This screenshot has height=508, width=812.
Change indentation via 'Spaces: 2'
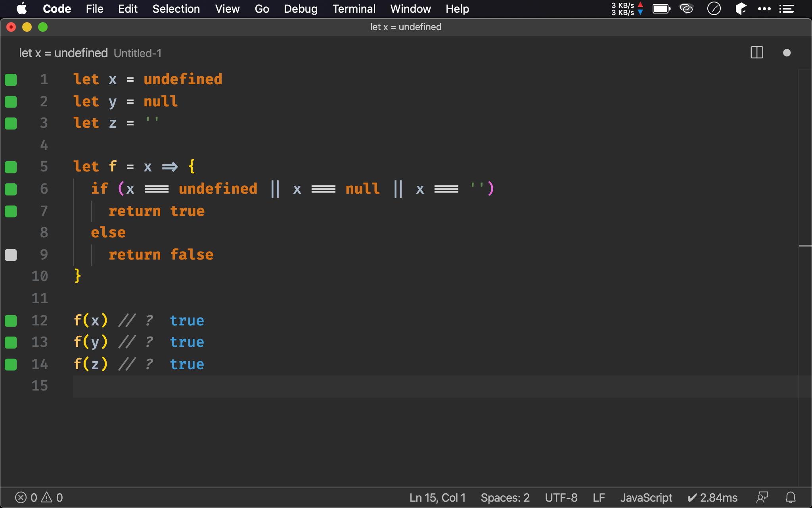coord(505,498)
